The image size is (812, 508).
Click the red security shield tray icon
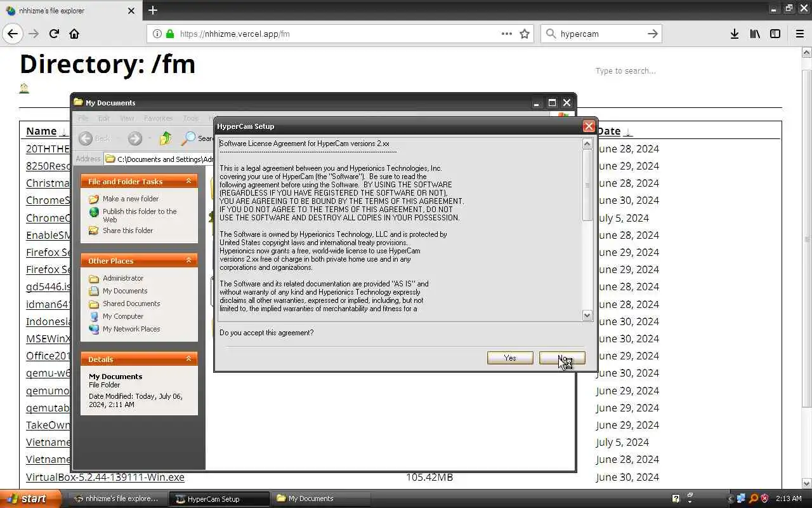pos(764,498)
